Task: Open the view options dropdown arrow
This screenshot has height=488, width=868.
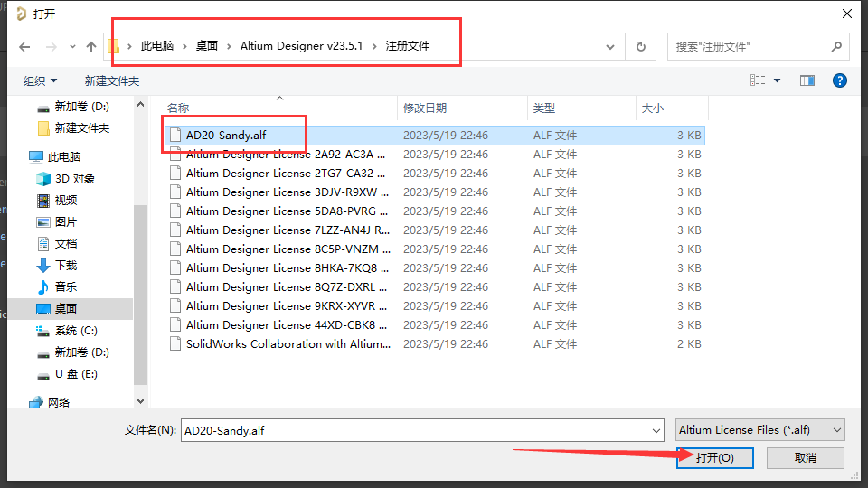Action: tap(778, 80)
